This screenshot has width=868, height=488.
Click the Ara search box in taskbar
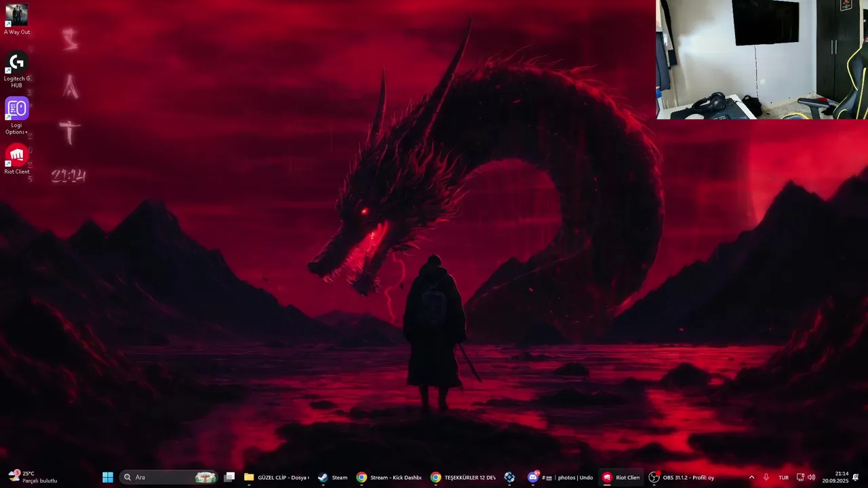click(x=169, y=477)
